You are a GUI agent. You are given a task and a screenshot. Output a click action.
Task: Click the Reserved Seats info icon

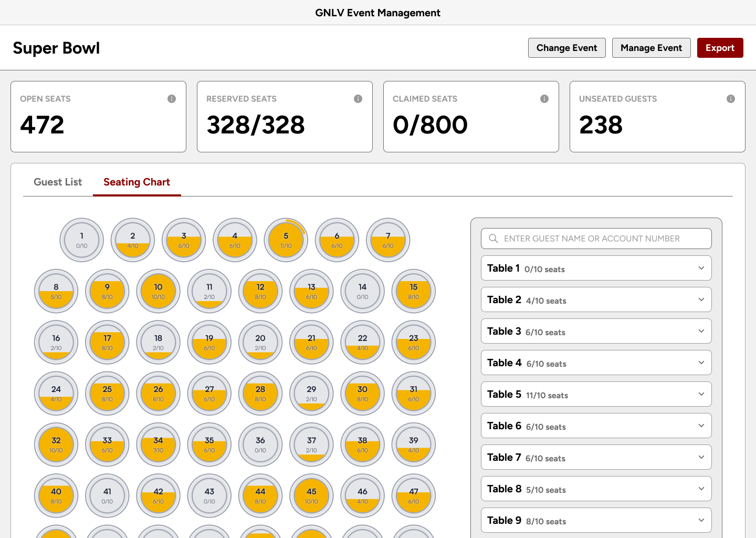[358, 99]
